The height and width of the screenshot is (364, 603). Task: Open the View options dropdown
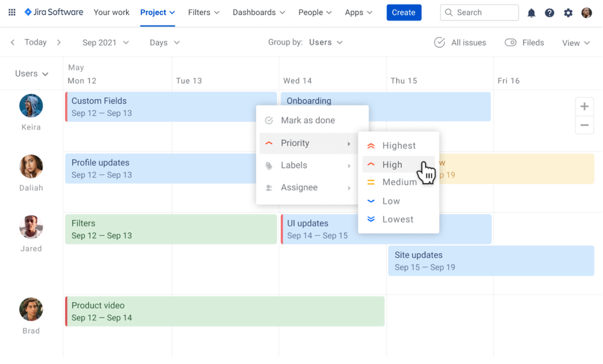click(575, 43)
